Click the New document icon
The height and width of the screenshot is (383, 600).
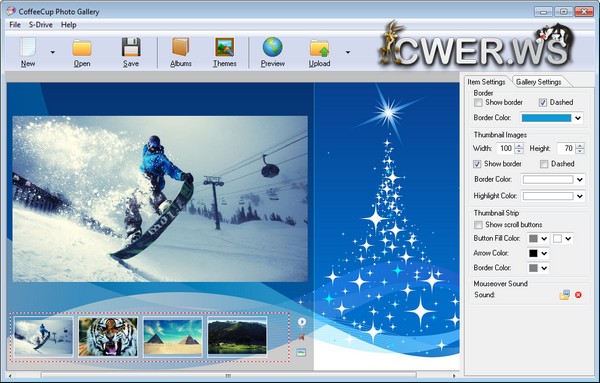pyautogui.click(x=28, y=47)
